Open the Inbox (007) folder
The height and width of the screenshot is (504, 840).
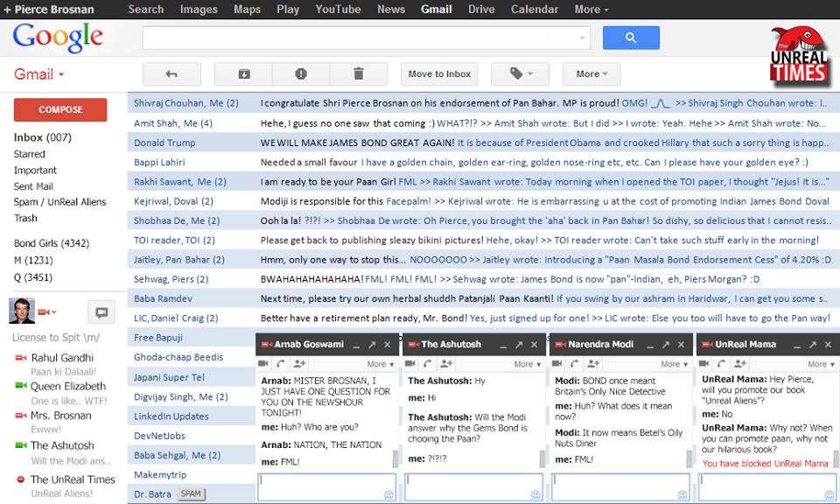tap(43, 137)
